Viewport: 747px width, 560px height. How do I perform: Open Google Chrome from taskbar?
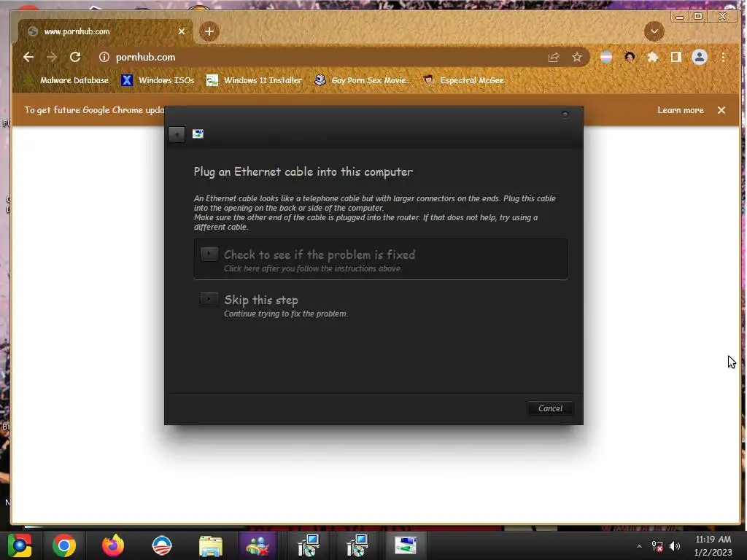[x=64, y=545]
